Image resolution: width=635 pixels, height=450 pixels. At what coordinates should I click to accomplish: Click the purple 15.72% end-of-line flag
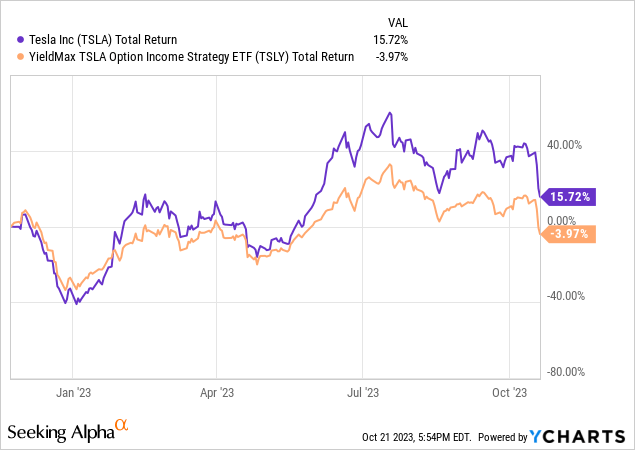[570, 196]
